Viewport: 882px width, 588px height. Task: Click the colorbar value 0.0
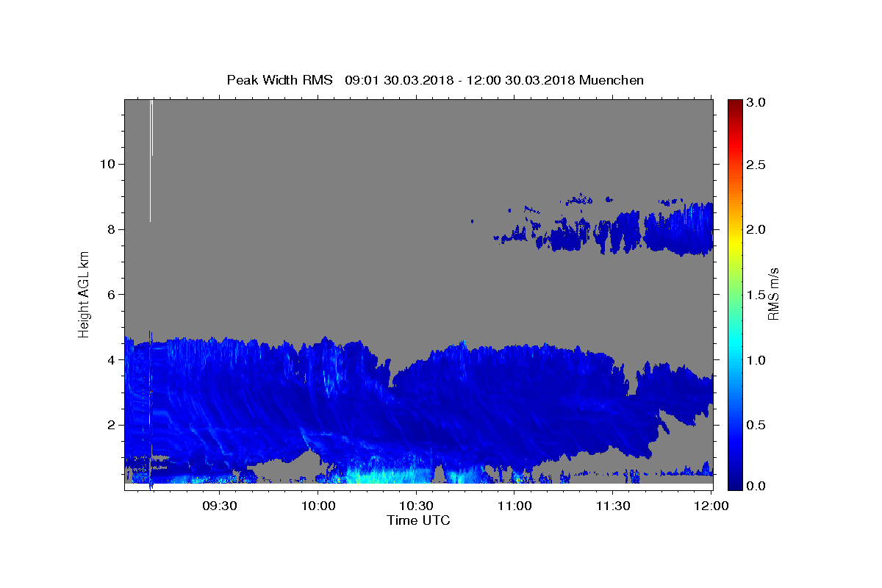[x=758, y=486]
